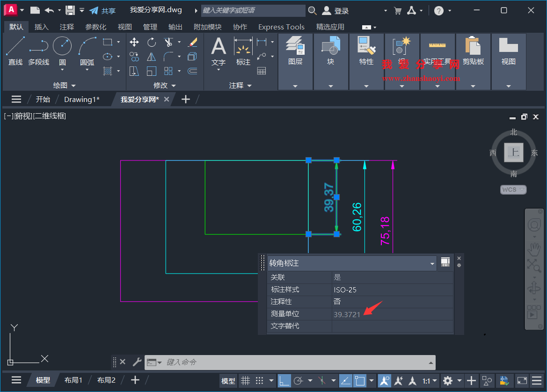Click the 上 face on the ViewCube
Image resolution: width=547 pixels, height=392 pixels.
tap(513, 152)
